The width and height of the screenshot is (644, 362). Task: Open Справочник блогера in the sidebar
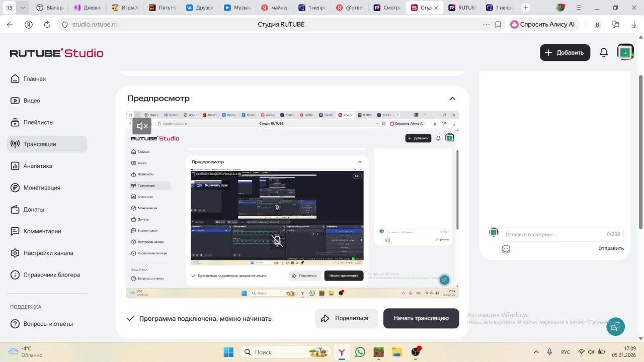point(47,275)
